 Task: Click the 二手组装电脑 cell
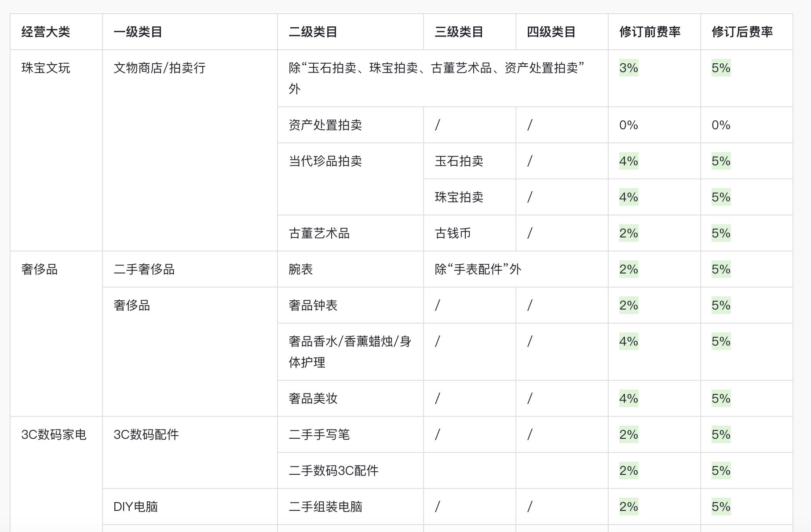click(x=325, y=507)
